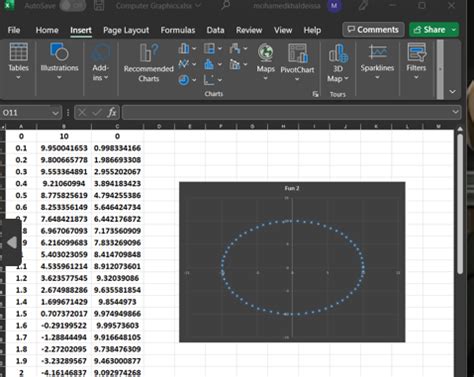Open the Sparklines options

(377, 61)
